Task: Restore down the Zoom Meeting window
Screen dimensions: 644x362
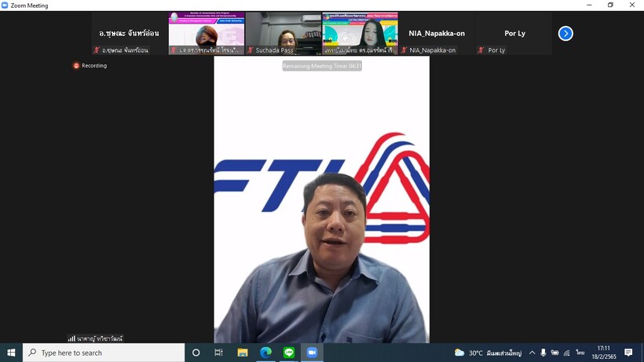Action: [x=610, y=5]
